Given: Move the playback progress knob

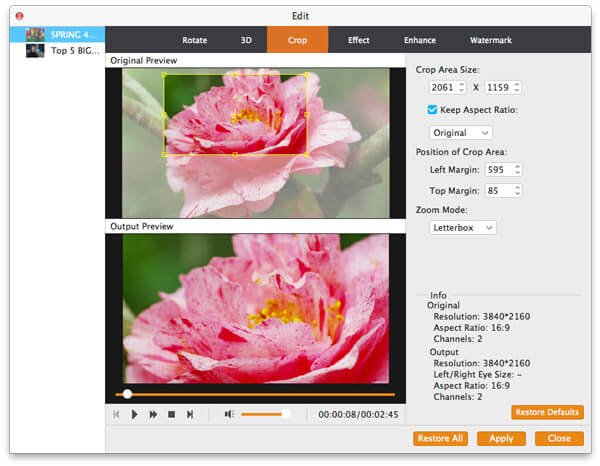Looking at the screenshot, I should (127, 394).
